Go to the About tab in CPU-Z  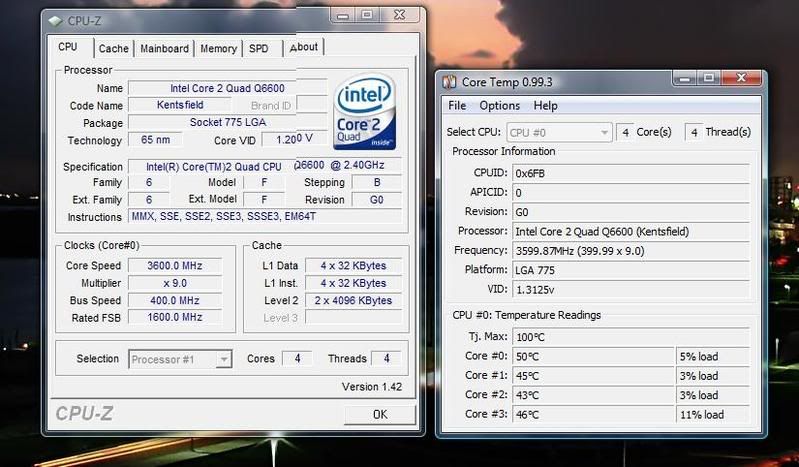coord(304,47)
